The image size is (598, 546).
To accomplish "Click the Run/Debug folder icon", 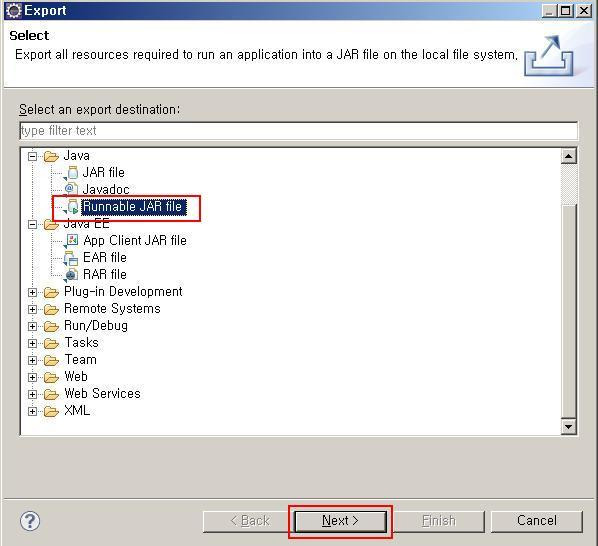I will (51, 326).
